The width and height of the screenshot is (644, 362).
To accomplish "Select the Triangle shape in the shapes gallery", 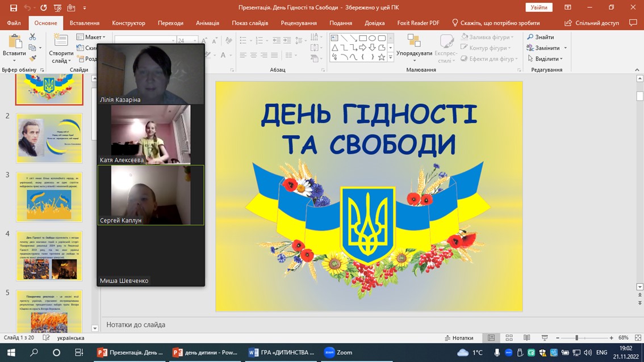I will [x=334, y=48].
